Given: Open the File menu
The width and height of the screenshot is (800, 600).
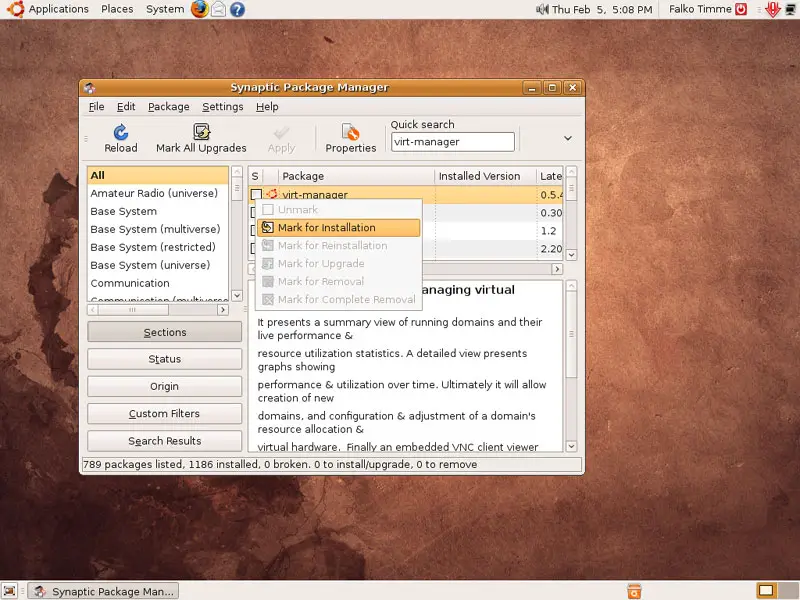Looking at the screenshot, I should point(96,107).
